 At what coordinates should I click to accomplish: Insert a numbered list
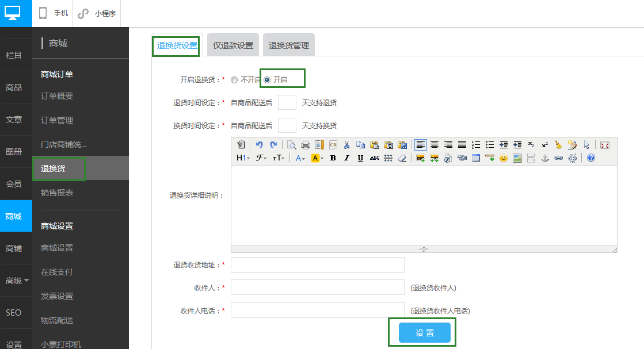[475, 145]
